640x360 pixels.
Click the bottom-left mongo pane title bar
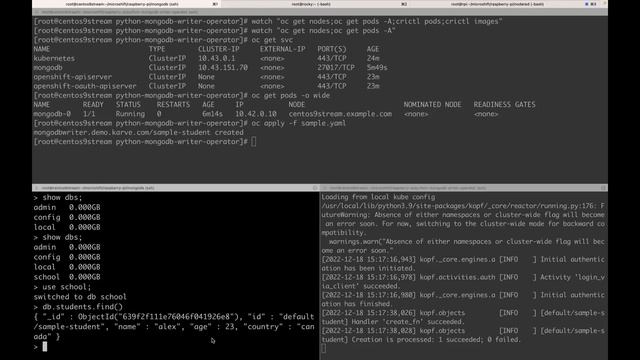(176, 188)
